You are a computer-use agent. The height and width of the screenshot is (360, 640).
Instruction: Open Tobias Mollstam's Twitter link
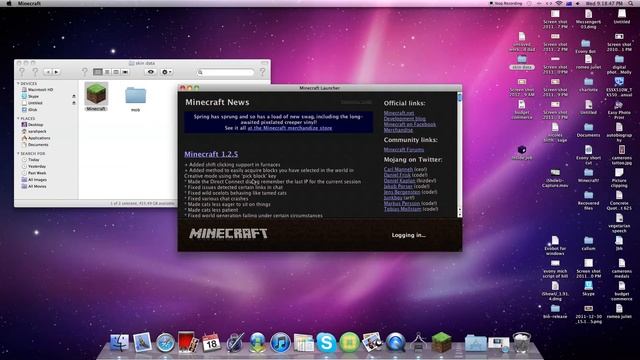(402, 209)
